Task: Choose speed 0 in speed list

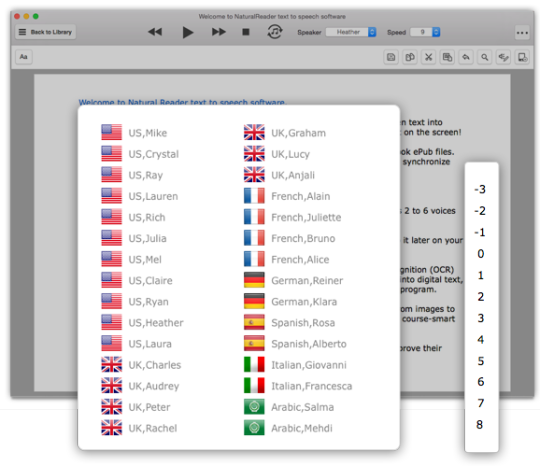Action: tap(481, 254)
